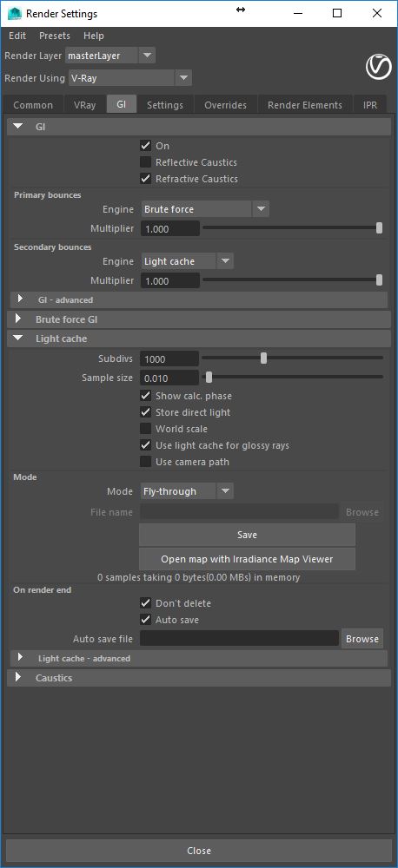Click the Subdivs slider handle
This screenshot has width=398, height=868.
pos(264,358)
